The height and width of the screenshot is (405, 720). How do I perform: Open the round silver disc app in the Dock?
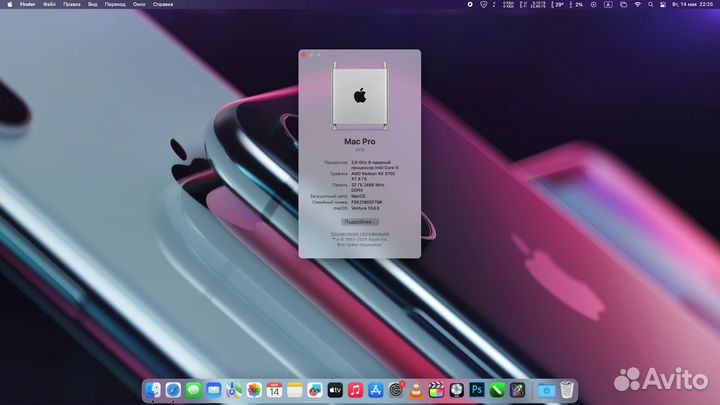[456, 390]
